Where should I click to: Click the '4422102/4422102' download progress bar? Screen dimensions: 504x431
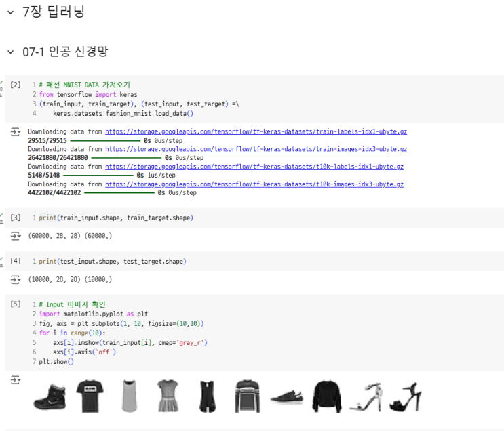click(119, 192)
